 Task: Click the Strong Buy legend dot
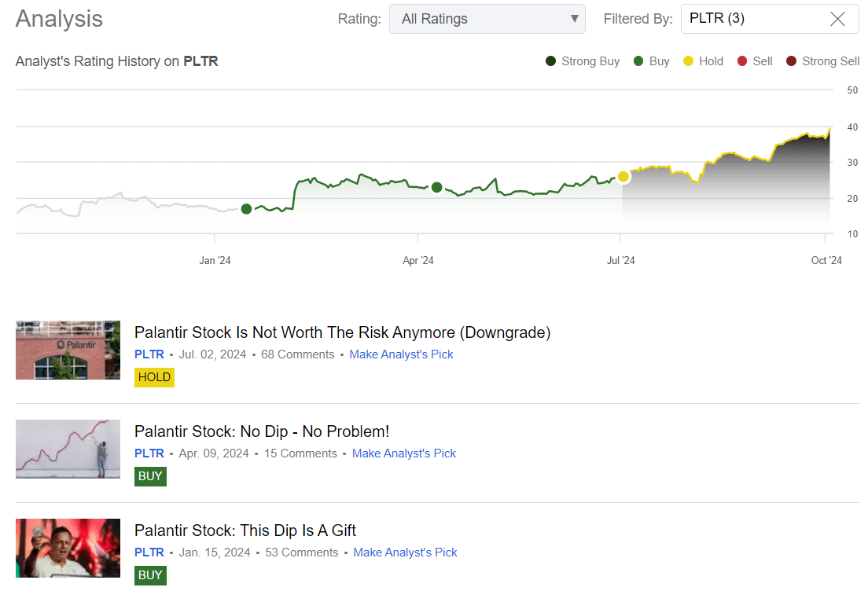[551, 61]
